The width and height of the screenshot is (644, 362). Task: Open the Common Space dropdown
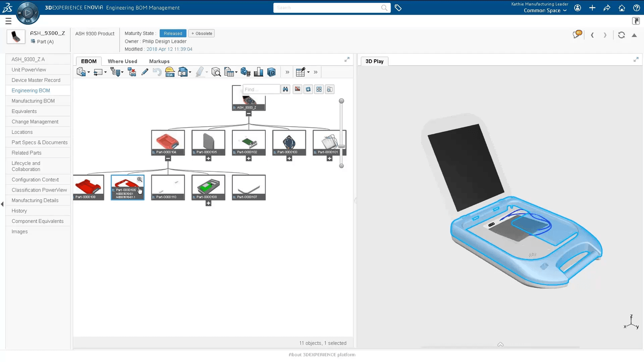[545, 10]
